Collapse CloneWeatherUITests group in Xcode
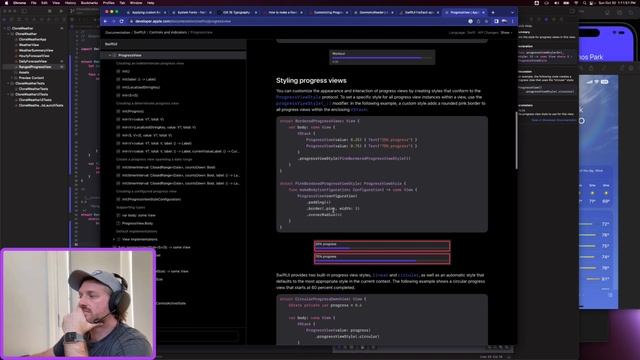The image size is (640, 360). point(8,94)
